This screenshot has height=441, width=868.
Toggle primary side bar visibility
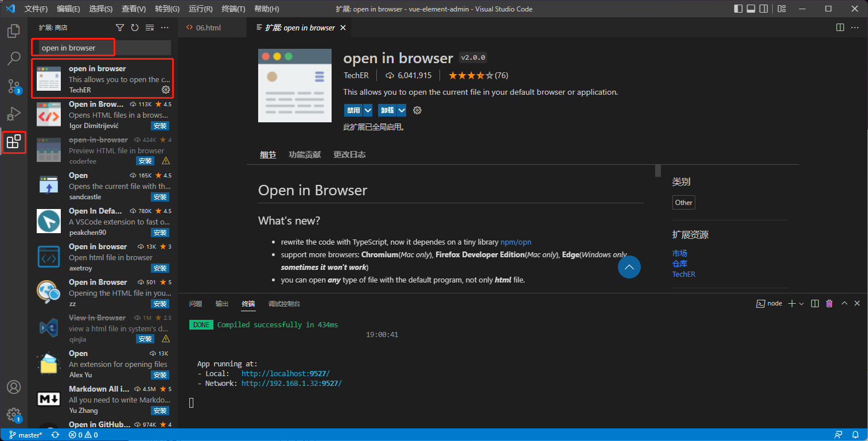click(x=738, y=9)
